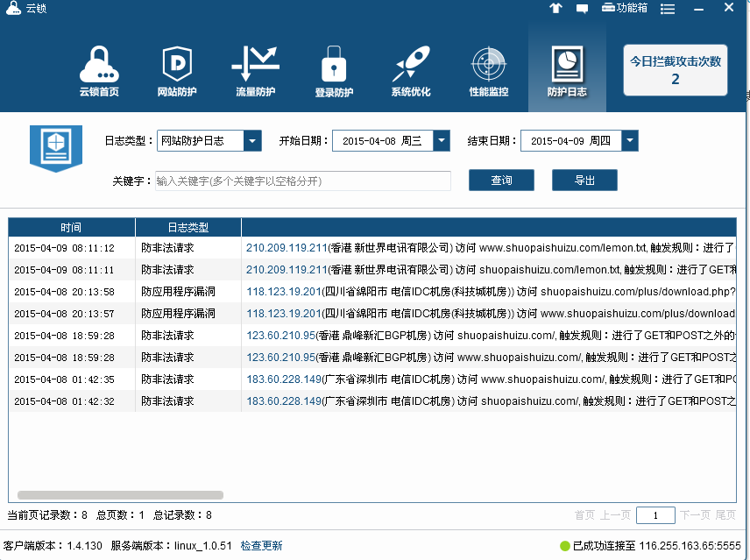This screenshot has height=560, width=750.
Task: Open the 结束日期 date picker dropdown
Action: click(629, 141)
